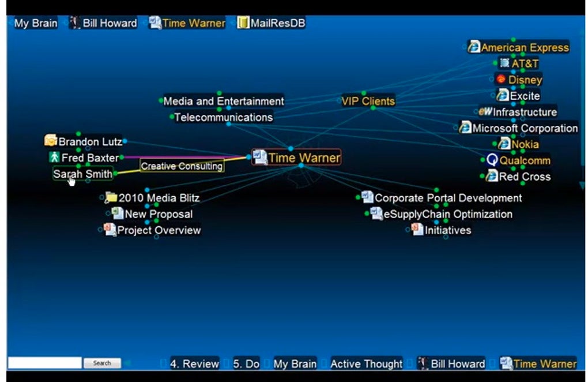Open the My Brain pin at top
This screenshot has height=382, width=588.
(36, 23)
